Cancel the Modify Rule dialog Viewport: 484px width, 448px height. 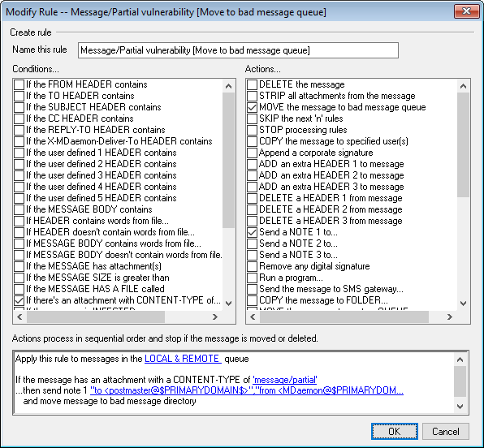(x=445, y=431)
